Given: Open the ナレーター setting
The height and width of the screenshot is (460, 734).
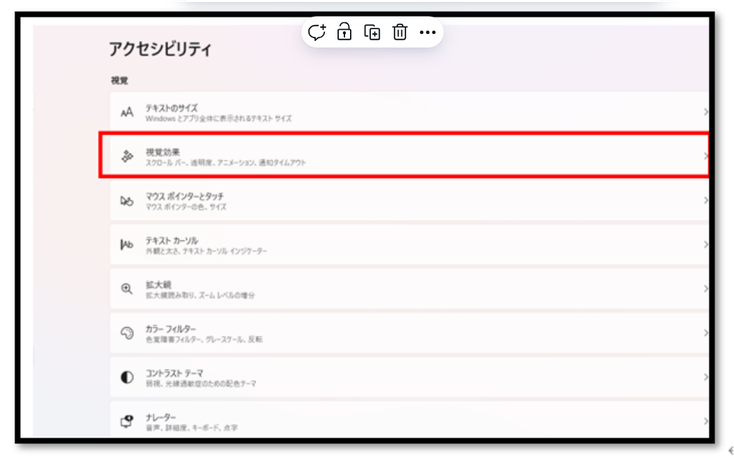Looking at the screenshot, I should pyautogui.click(x=409, y=419).
